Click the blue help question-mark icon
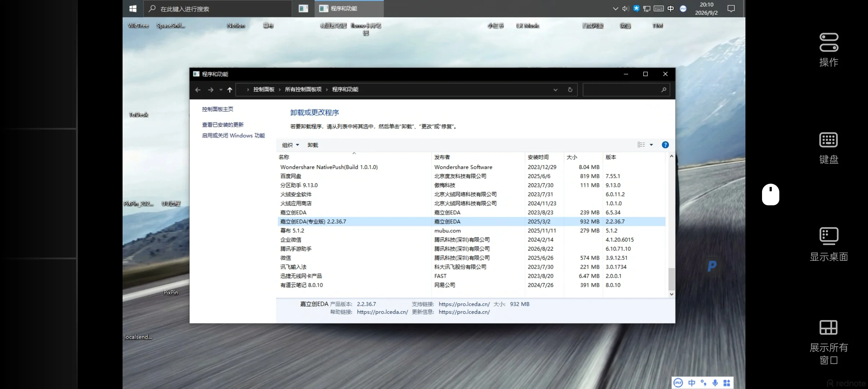Screen dimensions: 868x389 665,145
